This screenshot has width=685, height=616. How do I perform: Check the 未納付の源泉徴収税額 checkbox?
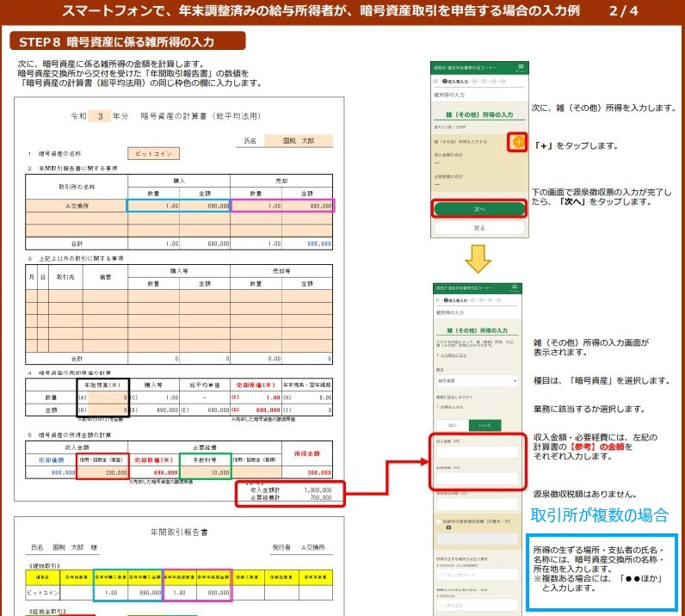point(440,521)
